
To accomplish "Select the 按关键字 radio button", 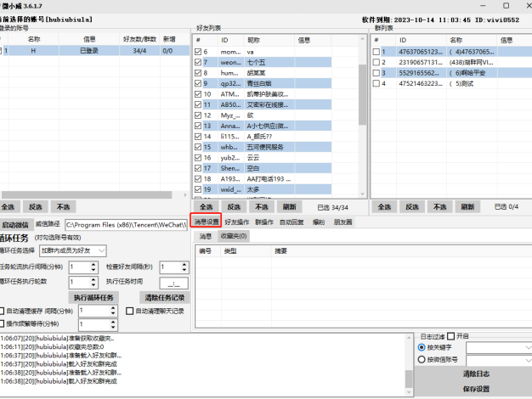I will tap(422, 347).
